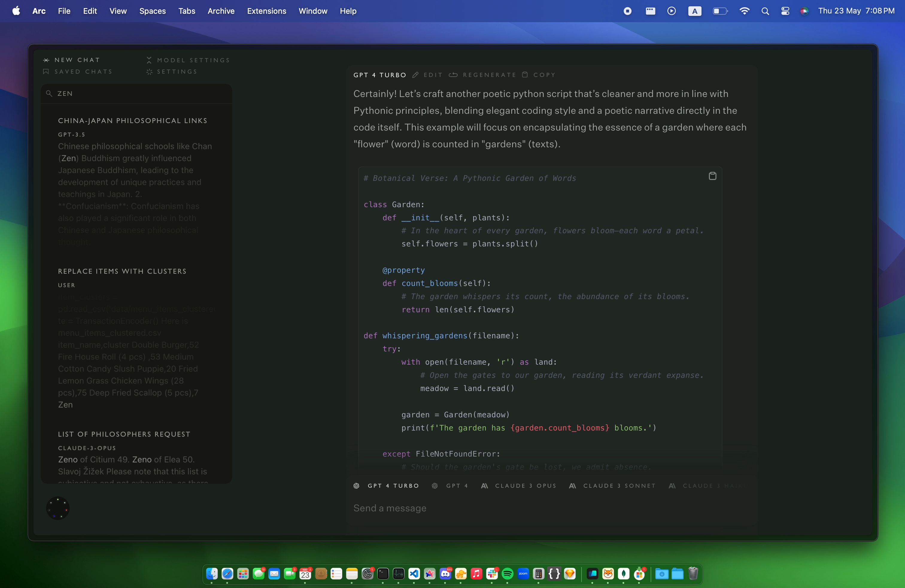Screen dimensions: 905x588
Task: Open the Archive menu
Action: click(x=221, y=11)
